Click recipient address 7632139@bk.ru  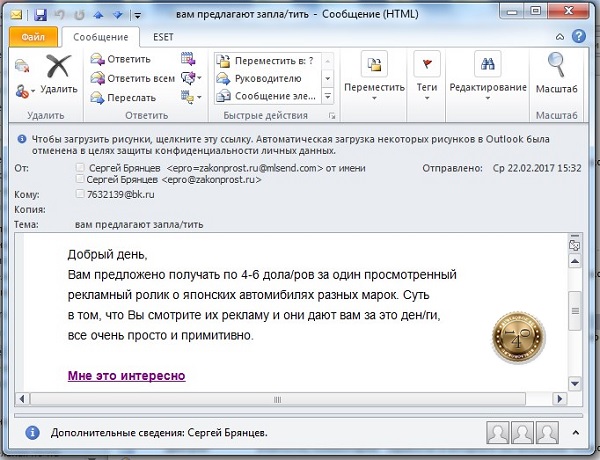(x=121, y=194)
